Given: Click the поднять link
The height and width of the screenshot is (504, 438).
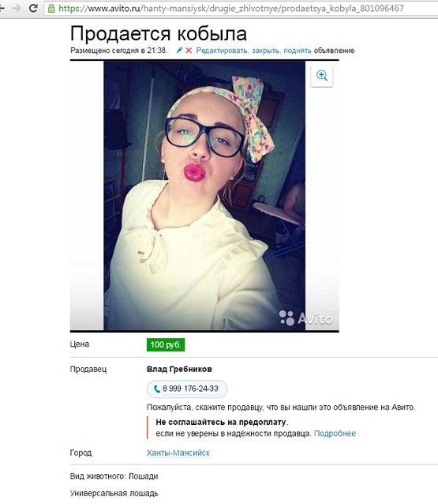Looking at the screenshot, I should click(x=298, y=51).
